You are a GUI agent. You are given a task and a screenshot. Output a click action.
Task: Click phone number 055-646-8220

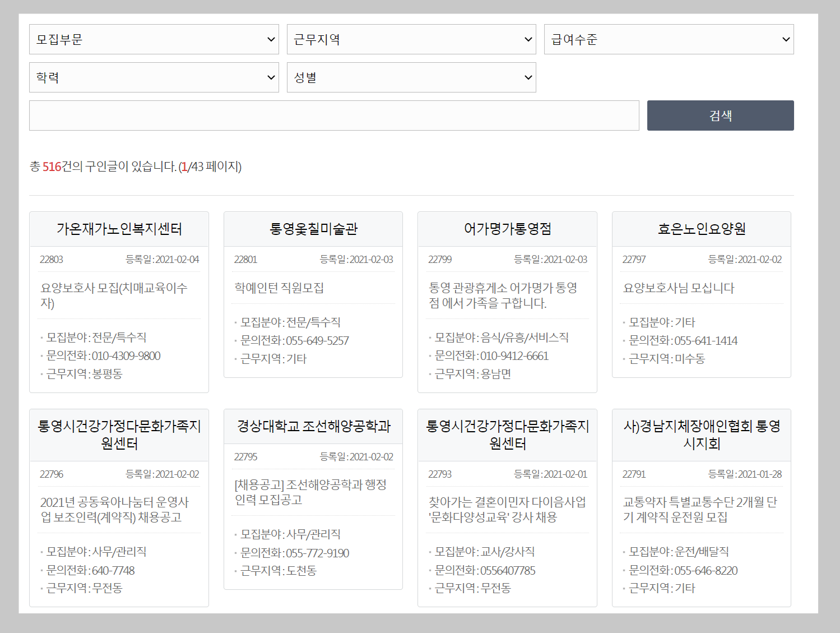[706, 570]
